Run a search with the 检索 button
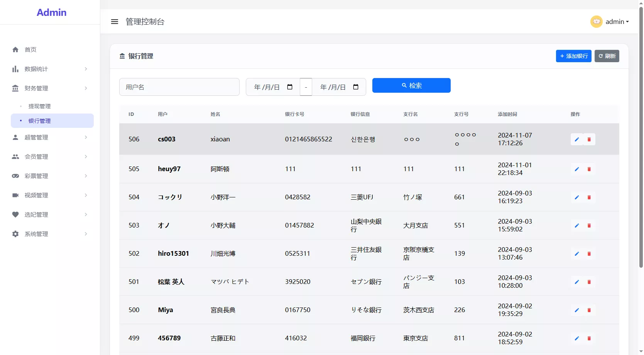Image resolution: width=644 pixels, height=355 pixels. point(411,85)
